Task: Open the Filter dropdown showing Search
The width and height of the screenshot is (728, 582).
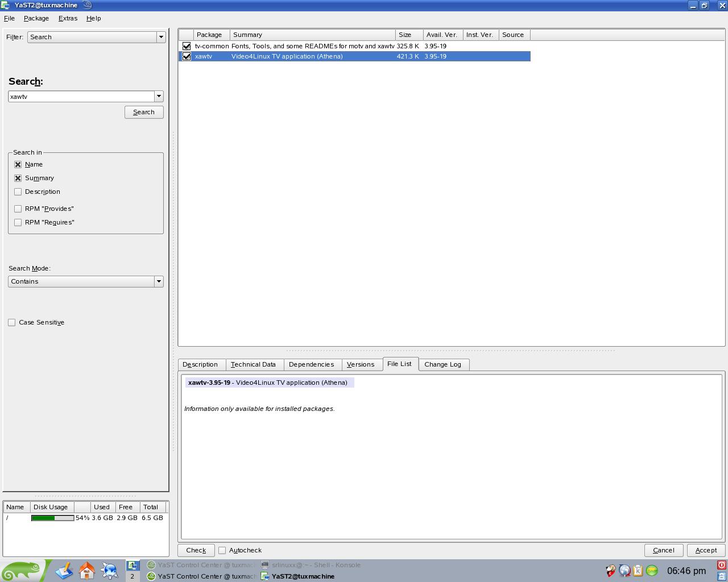Action: point(97,37)
